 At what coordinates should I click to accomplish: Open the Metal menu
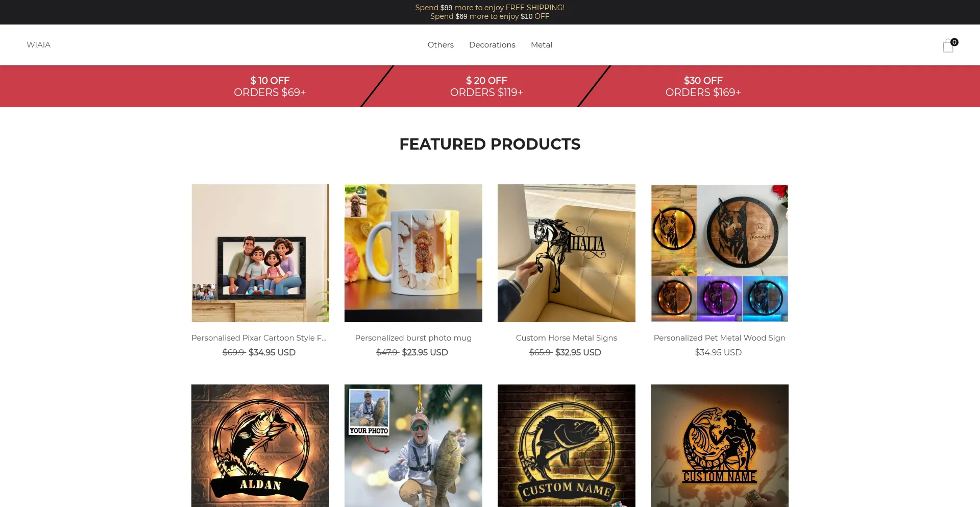(x=542, y=45)
